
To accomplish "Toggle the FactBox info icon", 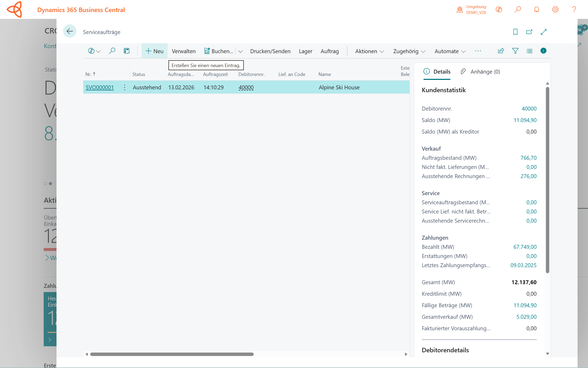I will pos(543,51).
